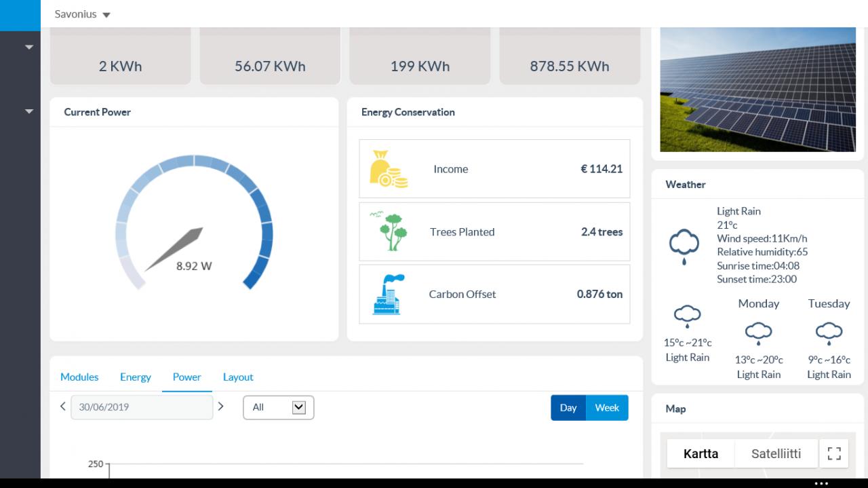The height and width of the screenshot is (488, 868).
Task: Go to next date with right arrow
Action: point(220,407)
